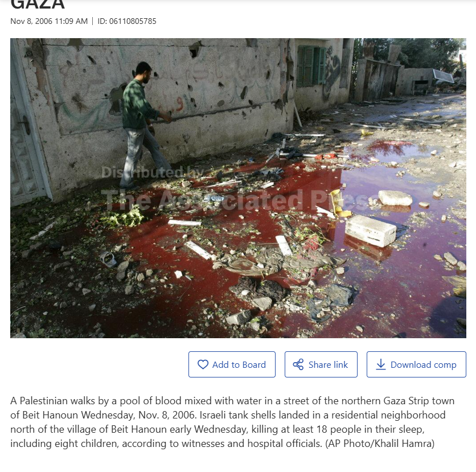The image size is (476, 472).
Task: Click the download arrow icon
Action: coord(381,364)
